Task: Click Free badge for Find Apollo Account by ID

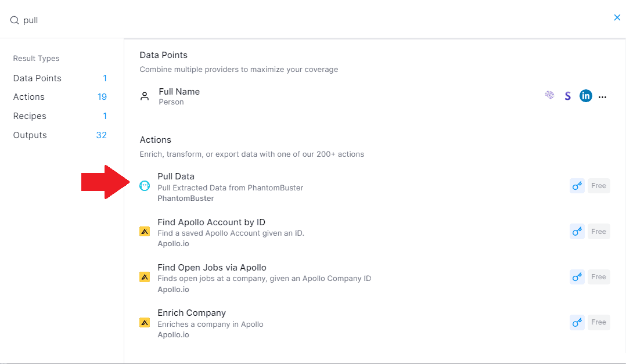Action: click(x=599, y=232)
